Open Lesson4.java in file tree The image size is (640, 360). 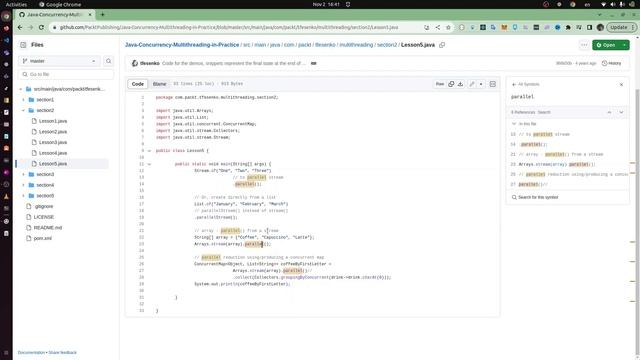pyautogui.click(x=53, y=153)
